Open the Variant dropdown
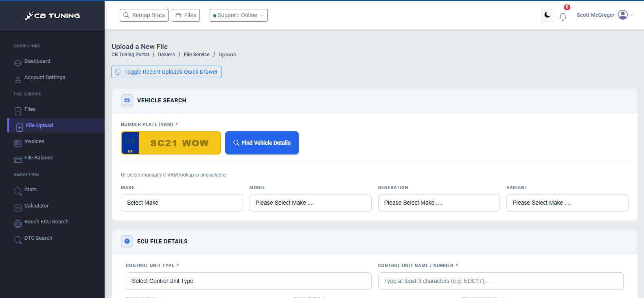 pos(567,203)
